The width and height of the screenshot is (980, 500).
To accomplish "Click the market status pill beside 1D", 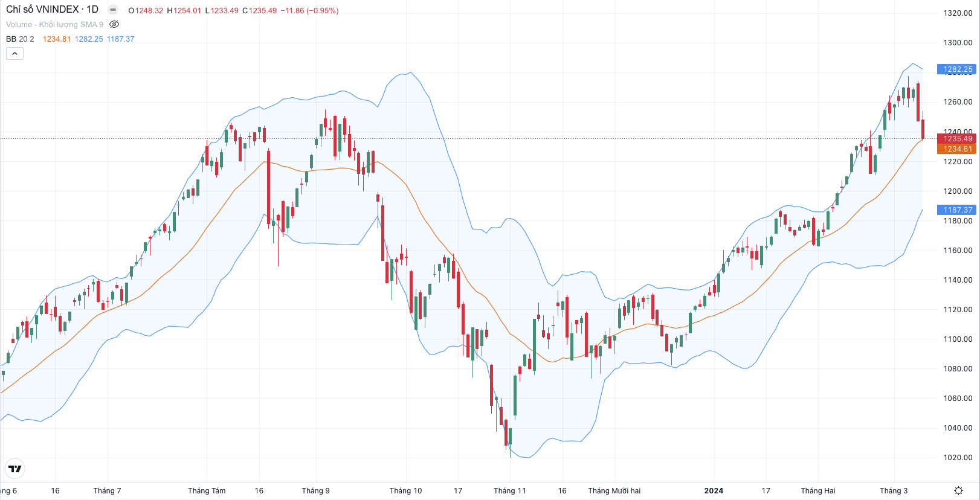I will (113, 10).
